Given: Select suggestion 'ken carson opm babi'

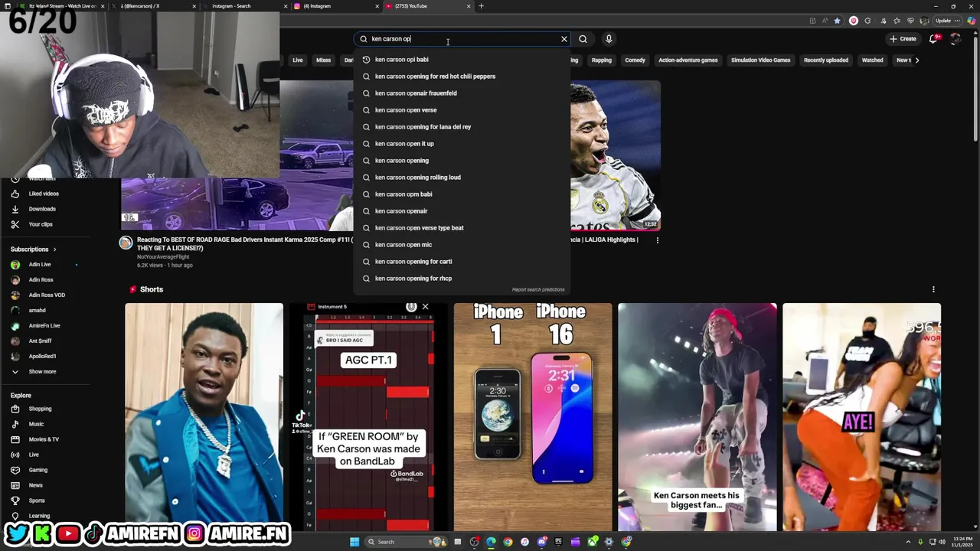Looking at the screenshot, I should pyautogui.click(x=462, y=194).
